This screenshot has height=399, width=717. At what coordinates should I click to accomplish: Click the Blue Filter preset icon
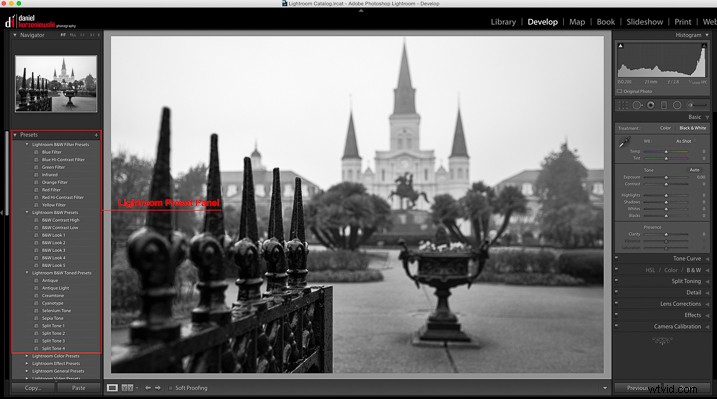coord(36,152)
